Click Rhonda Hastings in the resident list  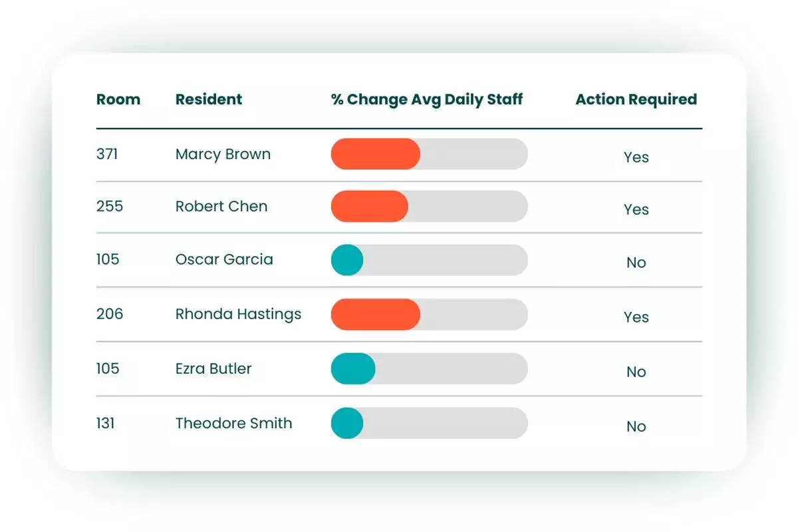(238, 314)
